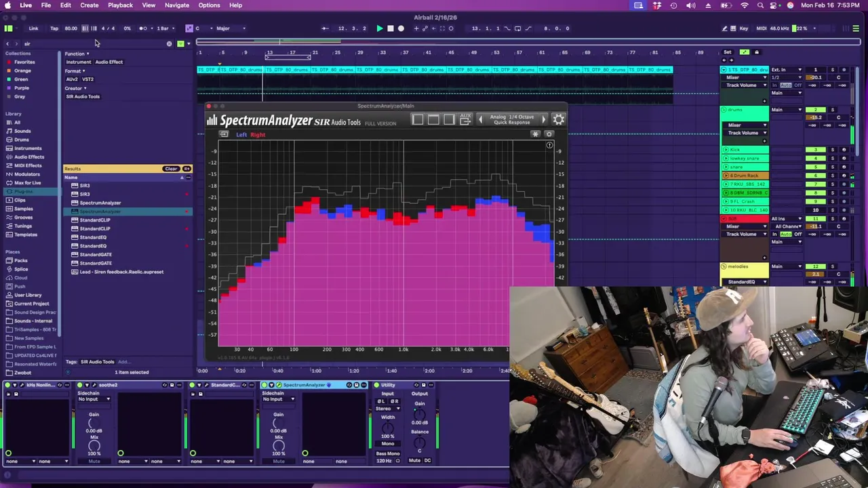
Task: Expand the Format filter in browser
Action: pos(75,71)
